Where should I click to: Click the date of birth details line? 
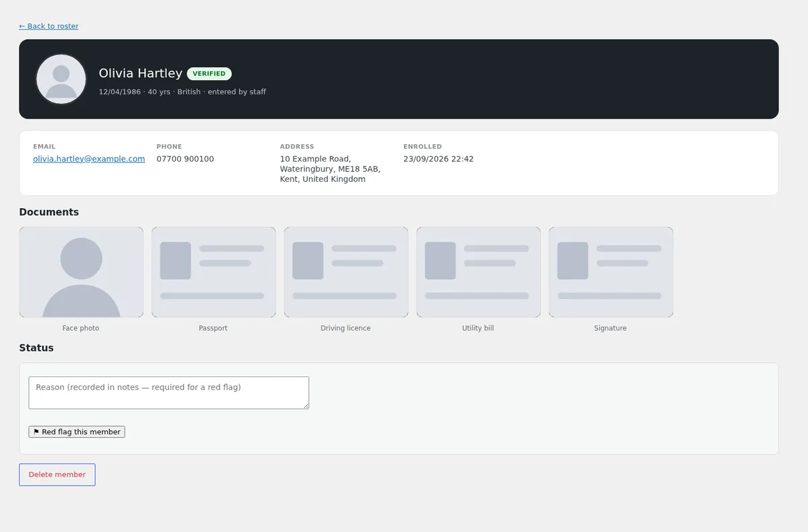coord(182,92)
